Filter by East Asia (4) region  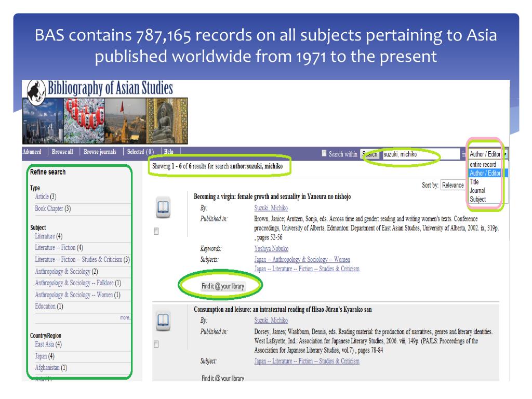(48, 344)
